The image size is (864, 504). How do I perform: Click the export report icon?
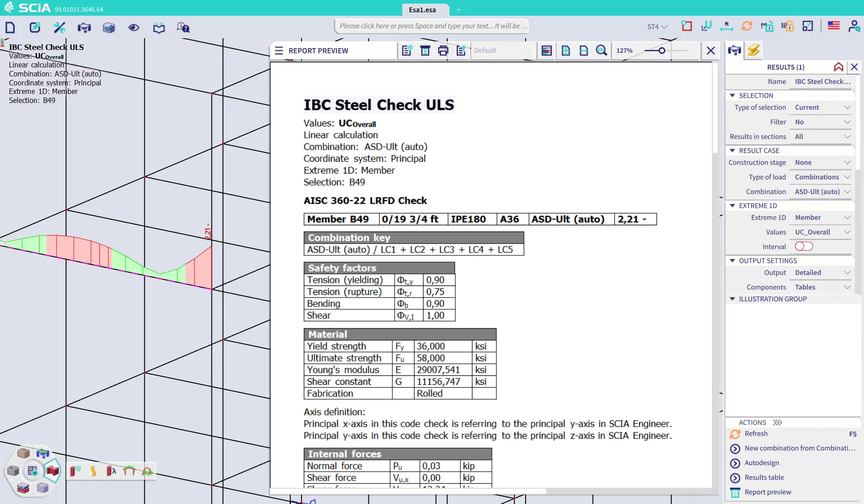coord(461,50)
